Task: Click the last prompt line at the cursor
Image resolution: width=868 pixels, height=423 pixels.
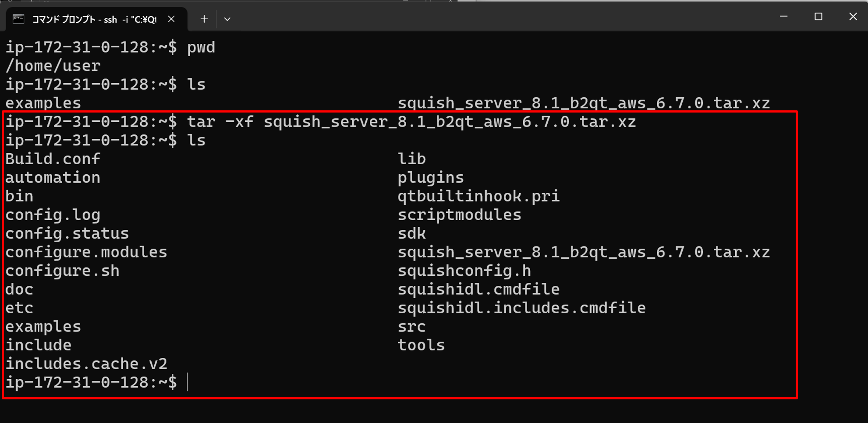Action: 187,382
